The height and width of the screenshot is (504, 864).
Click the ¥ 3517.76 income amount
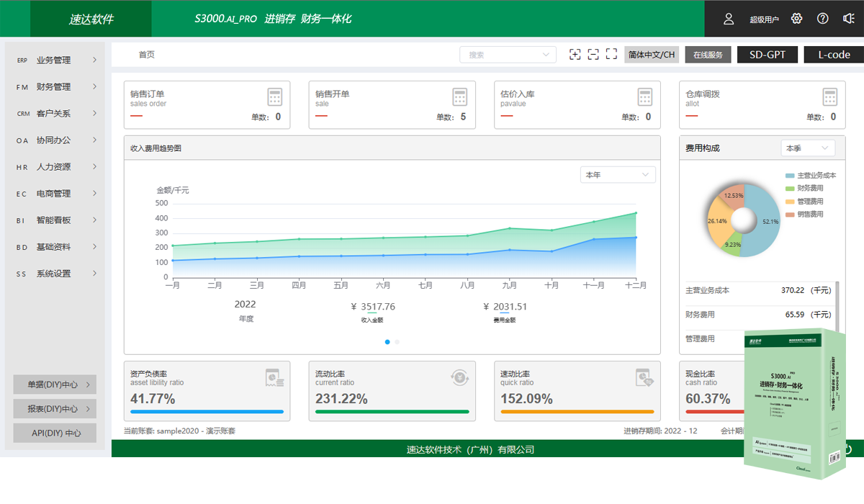pyautogui.click(x=372, y=307)
